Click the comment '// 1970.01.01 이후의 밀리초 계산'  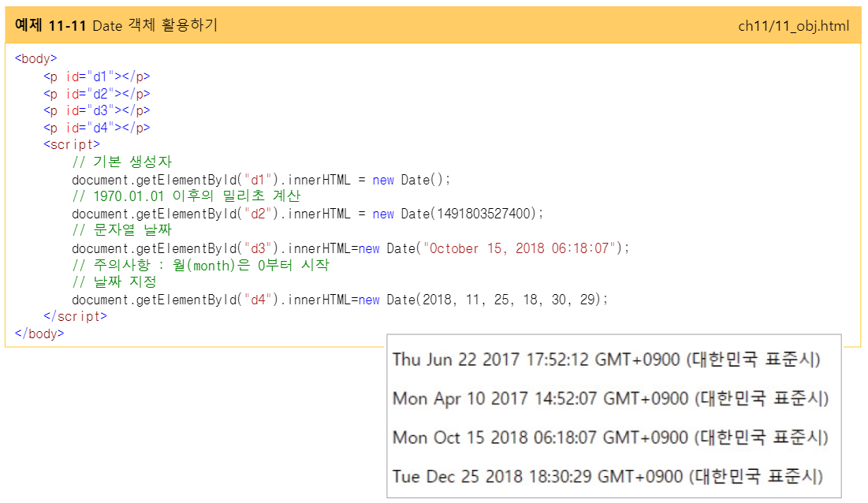(187, 196)
